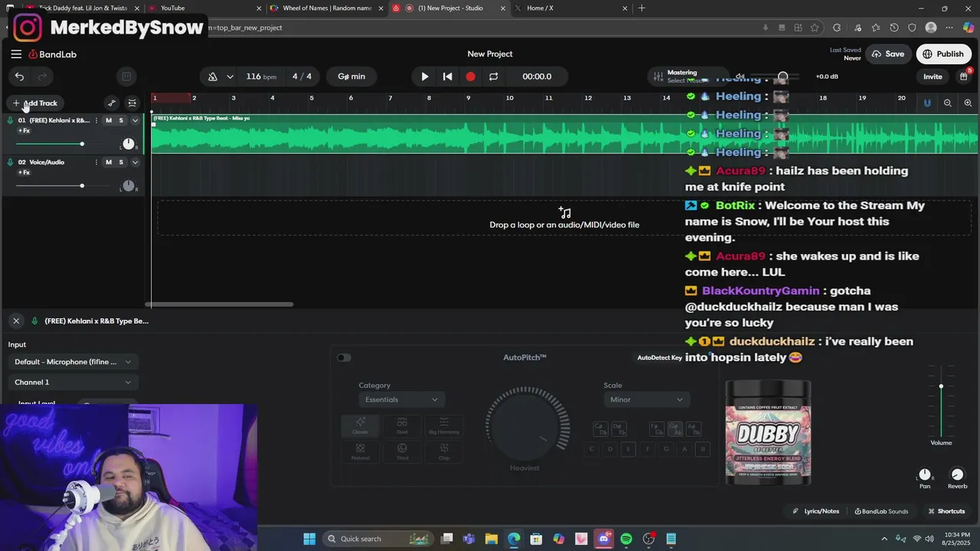Click bar 5 on timeline ruler
980x551 pixels.
tap(312, 98)
